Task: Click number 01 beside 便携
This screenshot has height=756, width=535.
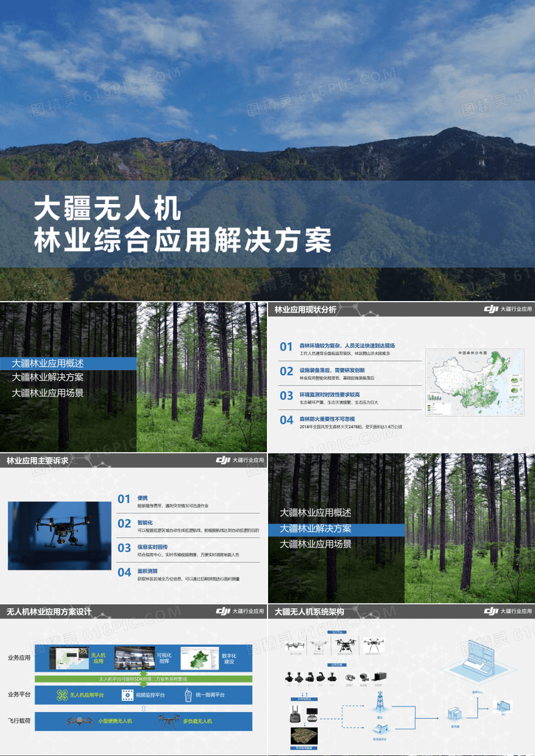Action: pos(124,499)
